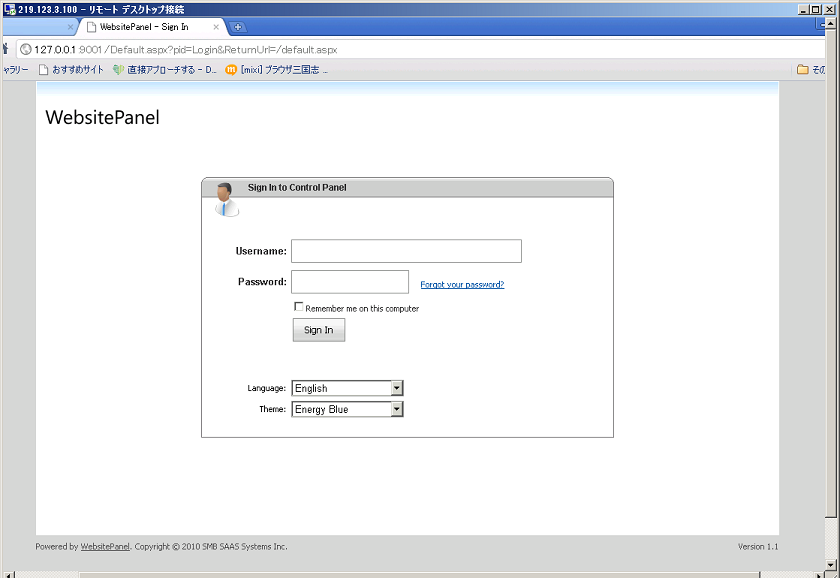
Task: Open the おすすめサイト bookmark
Action: point(70,70)
